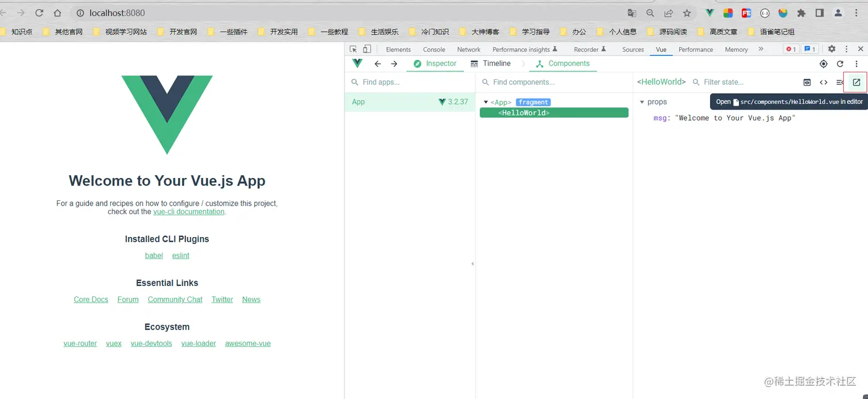Open the 知识点 bookmark folder
The width and height of the screenshot is (868, 399).
pyautogui.click(x=17, y=32)
